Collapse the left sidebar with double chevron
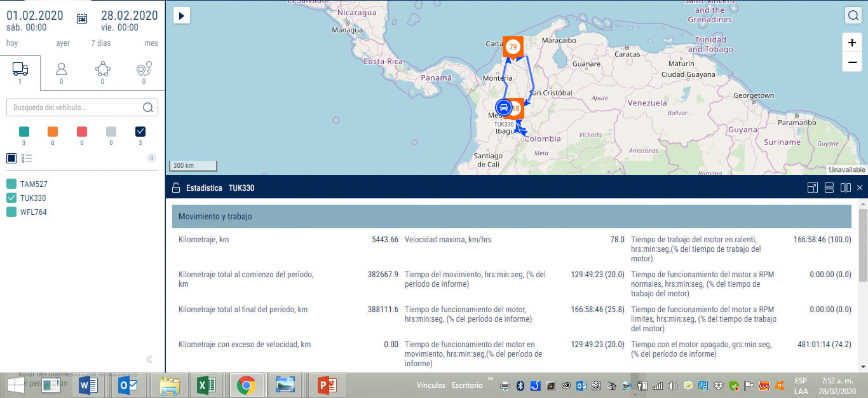This screenshot has height=398, width=868. 149,359
